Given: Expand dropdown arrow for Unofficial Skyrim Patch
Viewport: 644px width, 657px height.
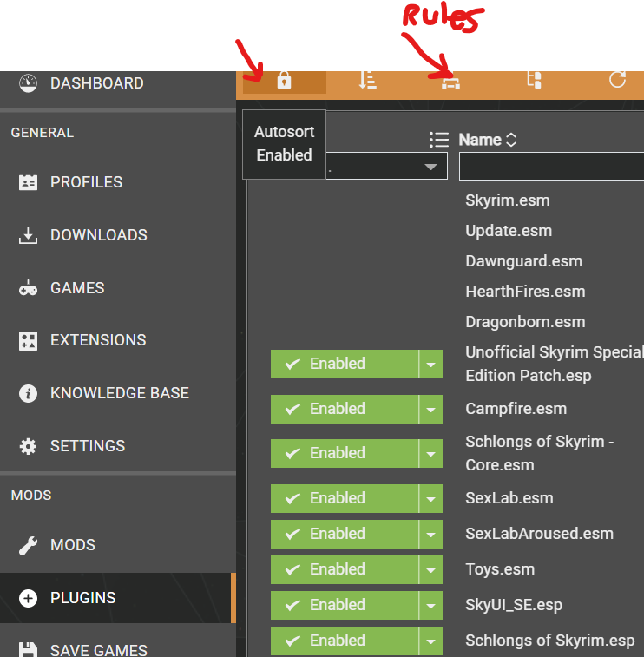Looking at the screenshot, I should click(x=430, y=365).
